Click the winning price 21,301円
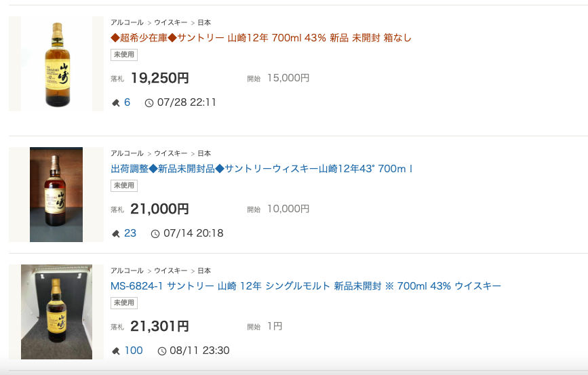Screen dimensions: 588x375 point(160,326)
